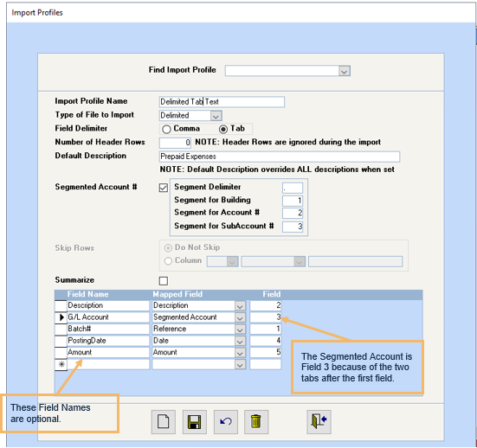Click the Import Profile Name field
This screenshot has height=448, width=477.
[x=222, y=102]
